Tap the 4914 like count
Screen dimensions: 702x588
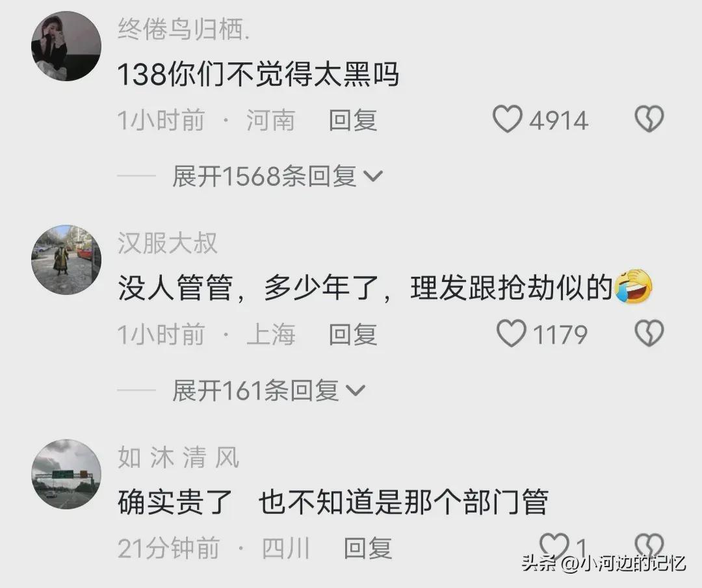click(x=558, y=120)
